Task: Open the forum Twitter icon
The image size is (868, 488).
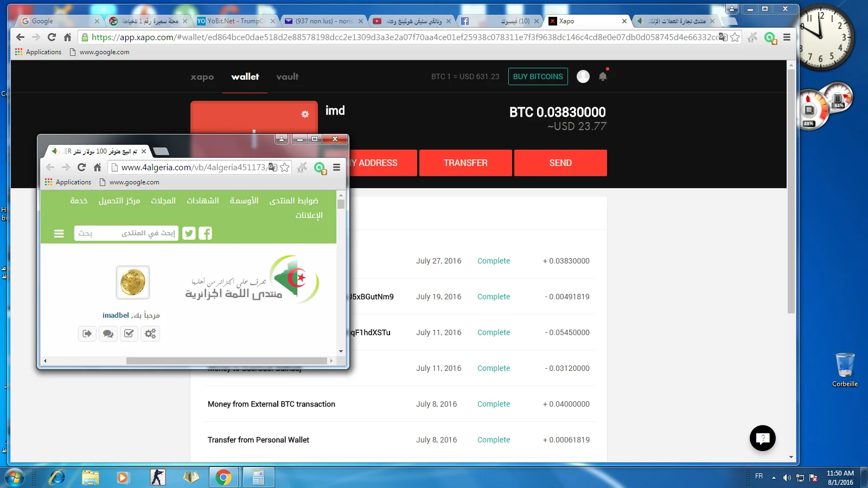Action: click(189, 233)
